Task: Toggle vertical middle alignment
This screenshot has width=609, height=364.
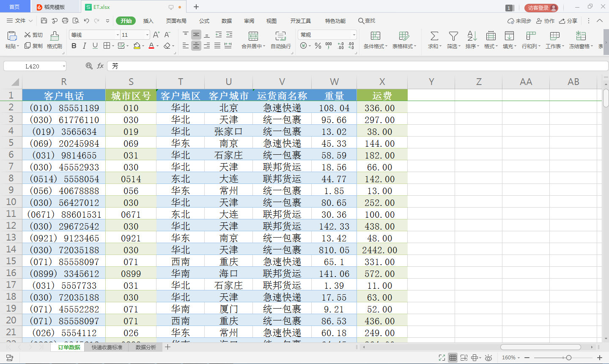Action: (x=196, y=35)
